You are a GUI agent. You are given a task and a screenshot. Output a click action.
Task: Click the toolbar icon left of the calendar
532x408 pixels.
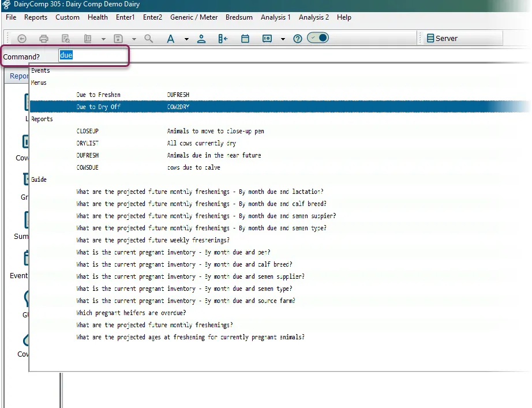tap(223, 39)
